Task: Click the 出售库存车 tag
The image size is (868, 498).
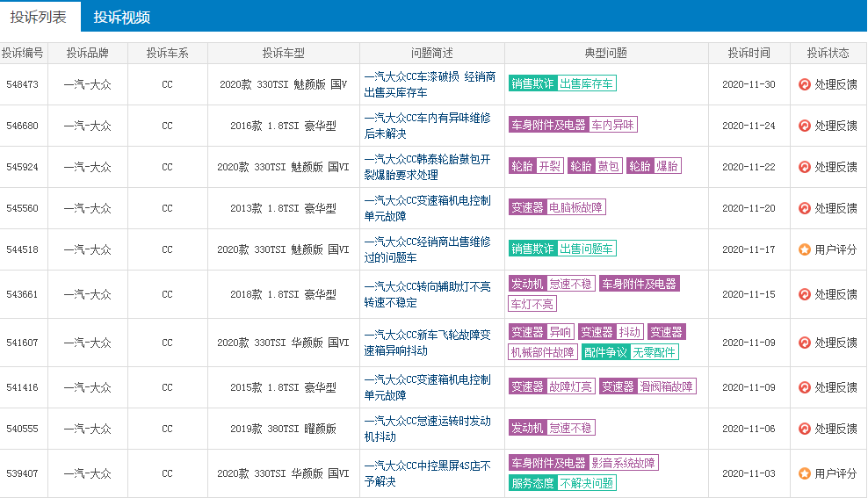Action: click(586, 83)
